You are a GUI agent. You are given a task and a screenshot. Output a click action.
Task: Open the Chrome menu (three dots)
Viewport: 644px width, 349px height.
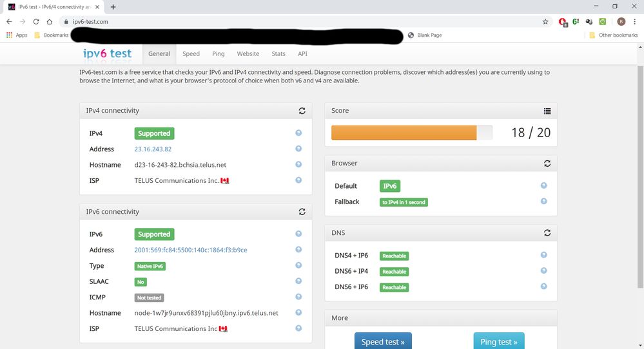point(635,21)
